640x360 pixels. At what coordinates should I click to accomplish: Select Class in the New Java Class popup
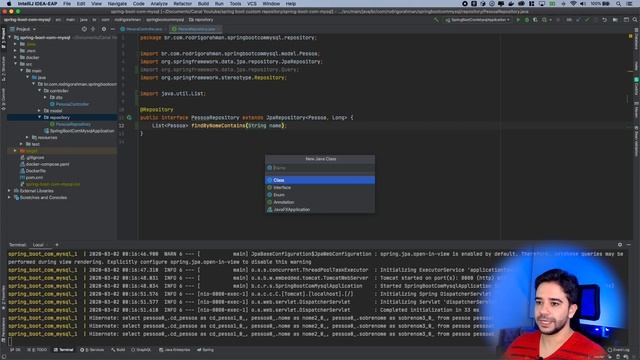tap(320, 180)
